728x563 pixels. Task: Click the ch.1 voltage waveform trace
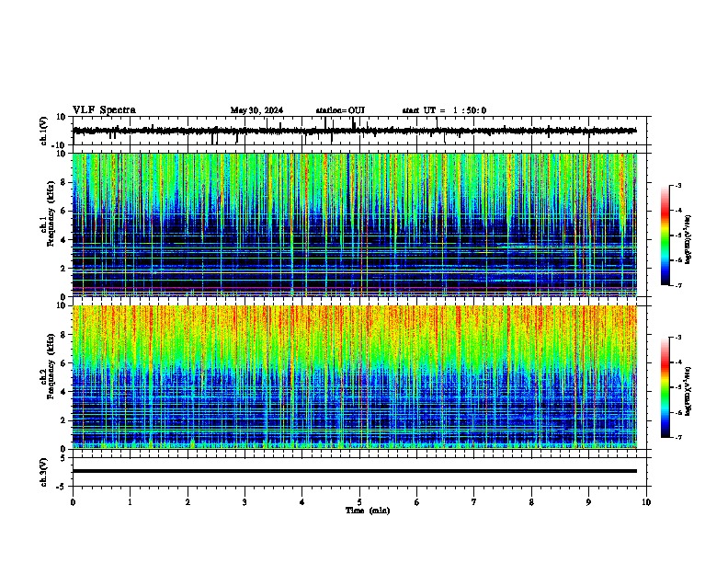pyautogui.click(x=355, y=131)
